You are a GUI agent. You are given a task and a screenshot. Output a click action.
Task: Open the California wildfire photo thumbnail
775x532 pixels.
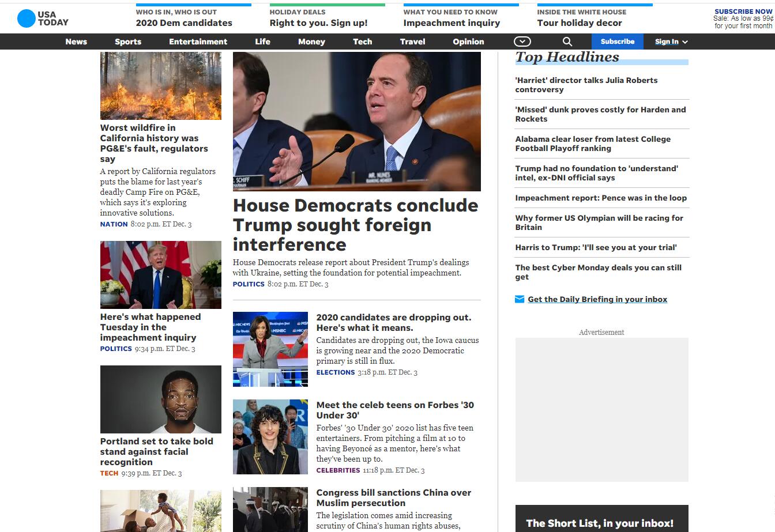tap(160, 86)
